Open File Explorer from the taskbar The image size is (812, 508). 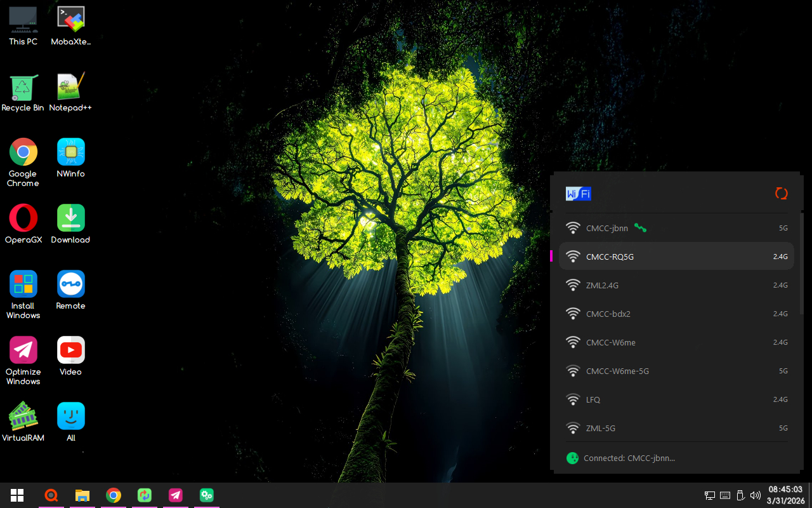point(82,495)
